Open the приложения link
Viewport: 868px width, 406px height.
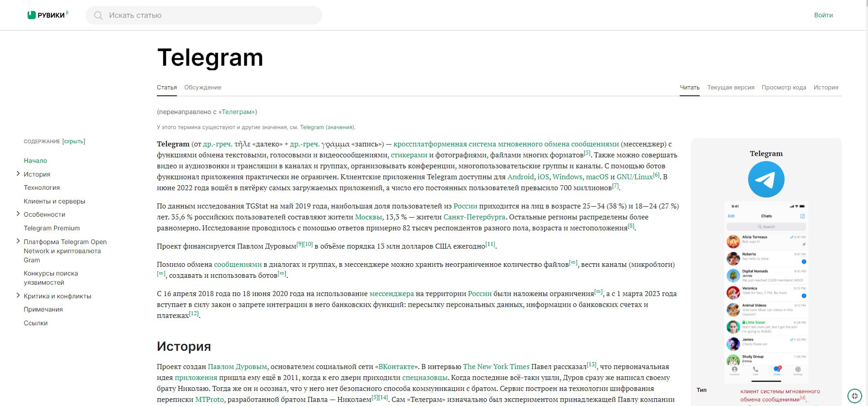196,378
